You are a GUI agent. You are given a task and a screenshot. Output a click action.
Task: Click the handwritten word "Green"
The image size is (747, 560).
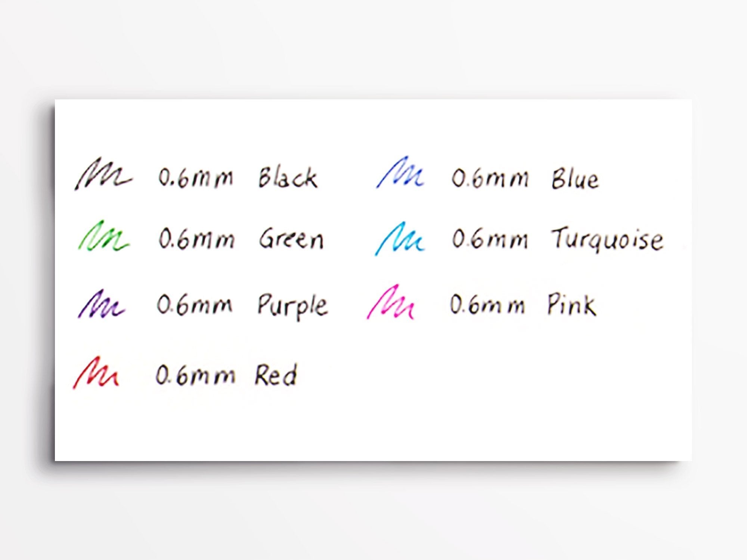pos(291,239)
